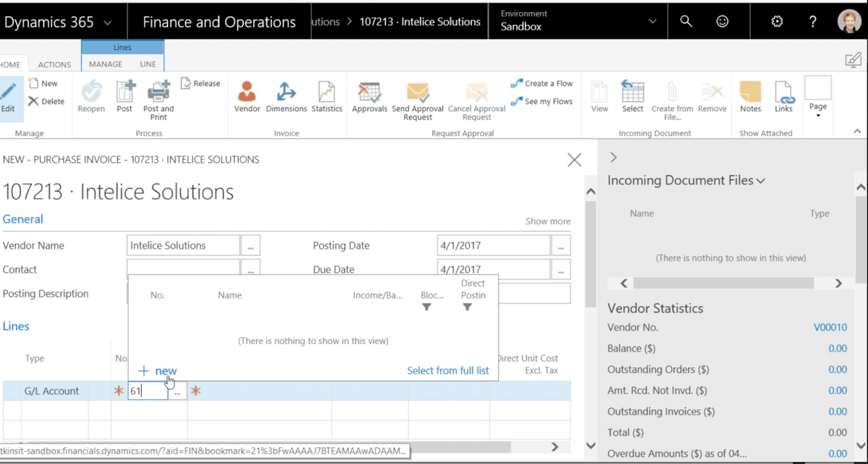Collapse the General section header
This screenshot has width=868, height=464.
coord(23,219)
